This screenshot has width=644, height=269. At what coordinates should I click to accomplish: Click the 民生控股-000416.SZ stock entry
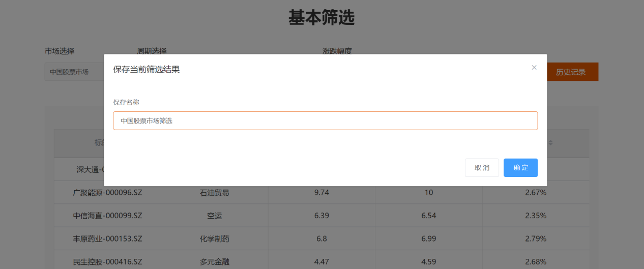click(107, 262)
